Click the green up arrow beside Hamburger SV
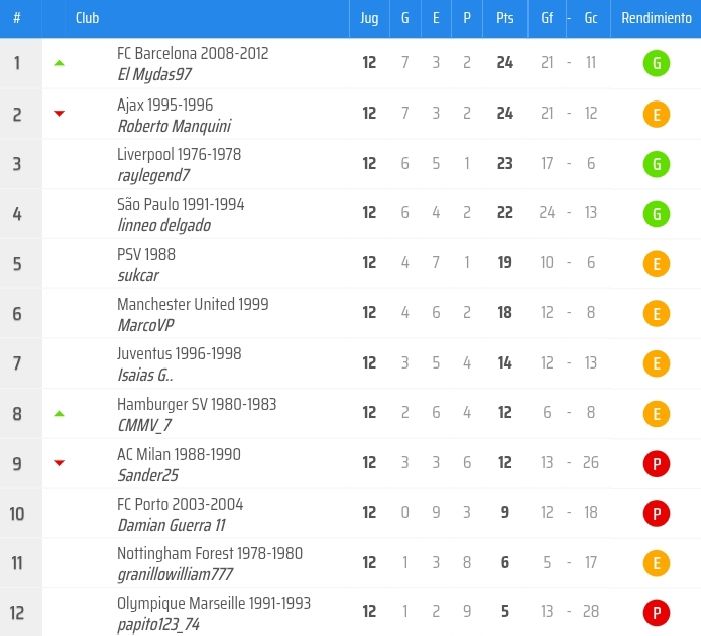Viewport: 701px width, 636px height. (59, 413)
